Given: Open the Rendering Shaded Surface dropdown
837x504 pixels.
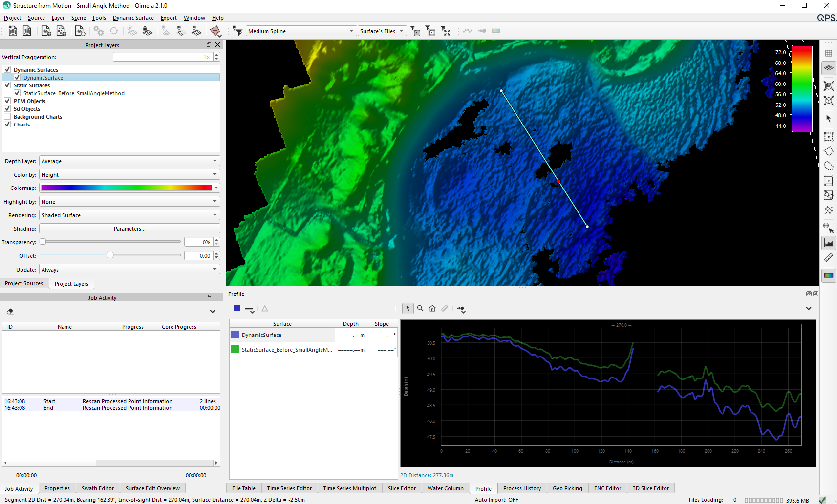Looking at the screenshot, I should 129,215.
